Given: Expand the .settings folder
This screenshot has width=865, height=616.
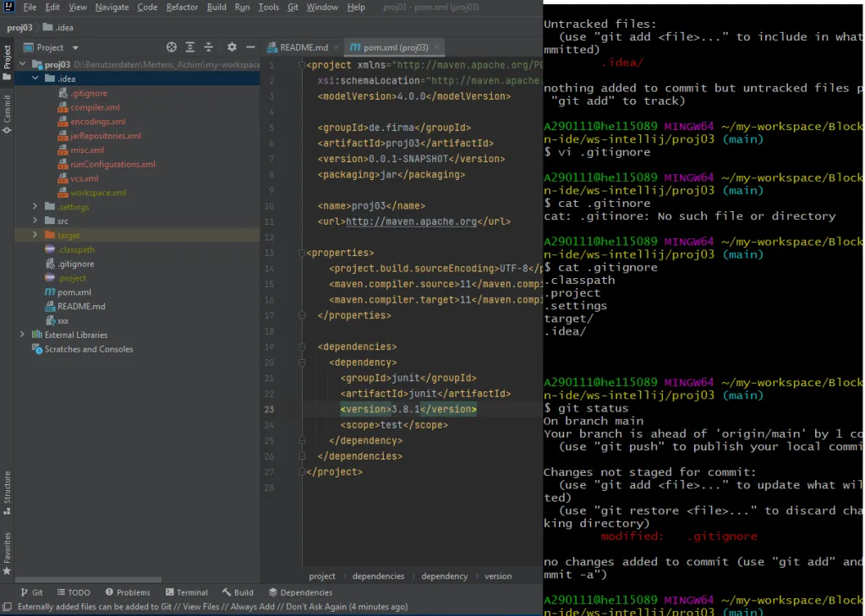Looking at the screenshot, I should click(36, 206).
